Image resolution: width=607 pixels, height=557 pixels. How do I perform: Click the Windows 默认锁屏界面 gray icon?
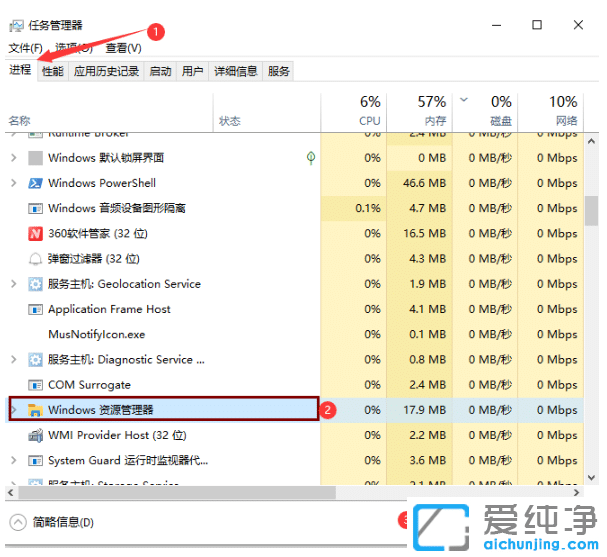click(x=35, y=158)
